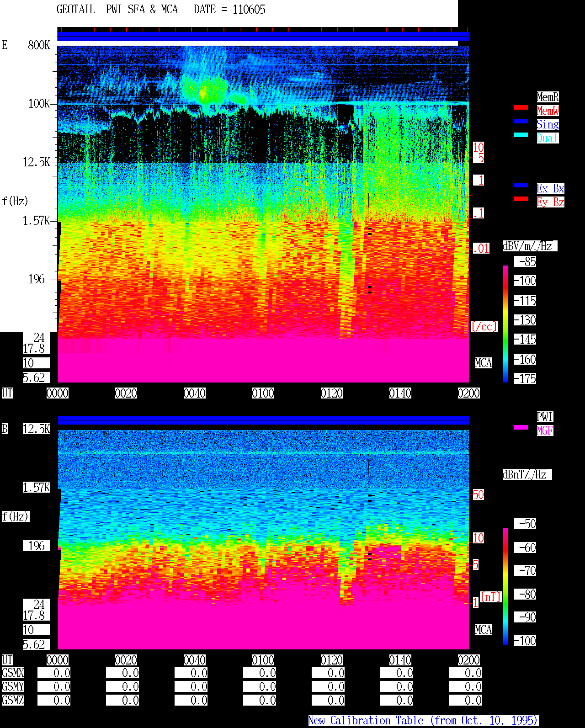The image size is (585, 728).
Task: Click the blue Ex Bx legend swatch
Action: (521, 185)
